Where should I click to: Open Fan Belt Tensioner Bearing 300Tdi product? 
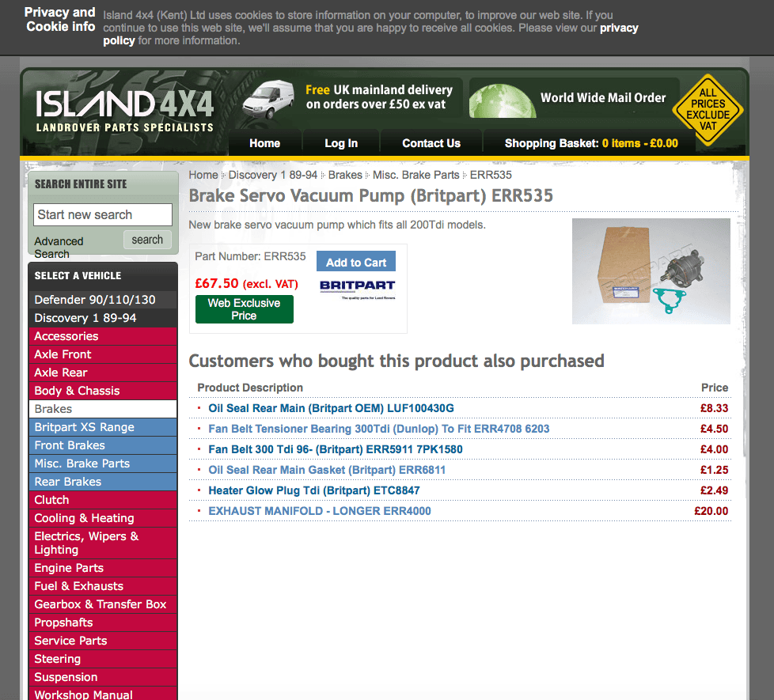tap(378, 429)
